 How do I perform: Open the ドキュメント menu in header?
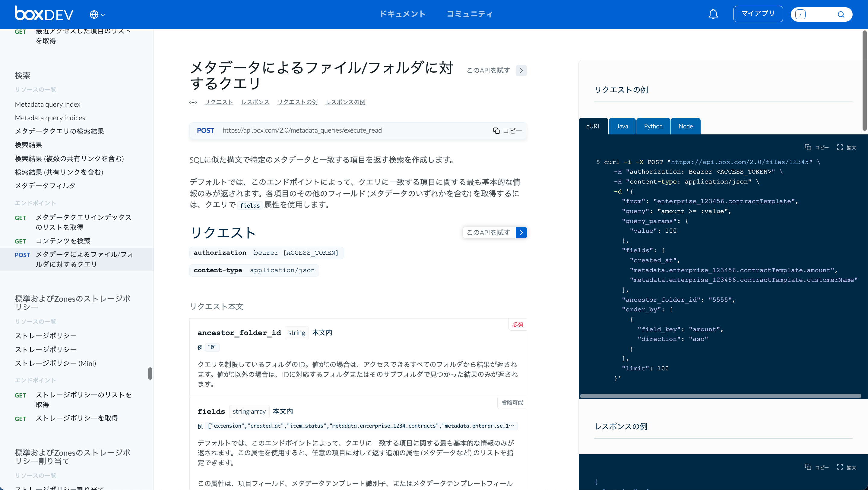(x=402, y=14)
